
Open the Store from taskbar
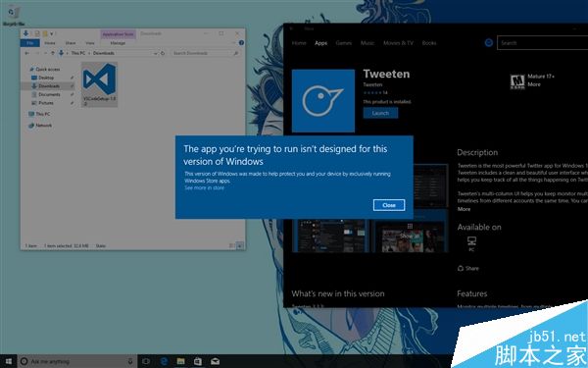[x=198, y=361]
